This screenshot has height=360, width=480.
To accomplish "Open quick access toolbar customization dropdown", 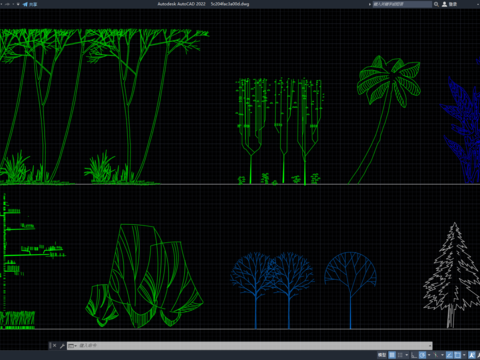I will point(18,4).
